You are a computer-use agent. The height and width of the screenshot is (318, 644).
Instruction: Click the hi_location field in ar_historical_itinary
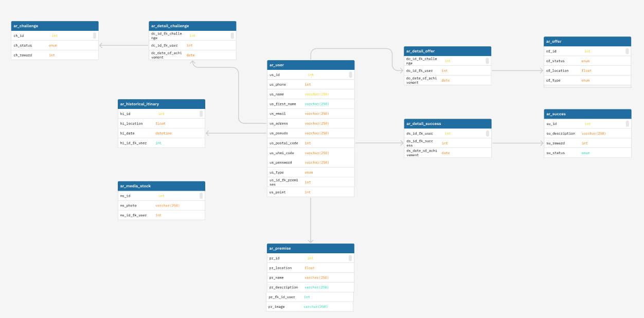pyautogui.click(x=162, y=124)
